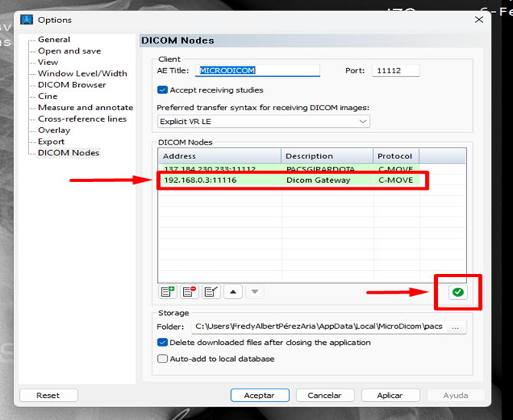Disable Delete downloaded files after closing
The image size is (513, 420).
pos(162,343)
